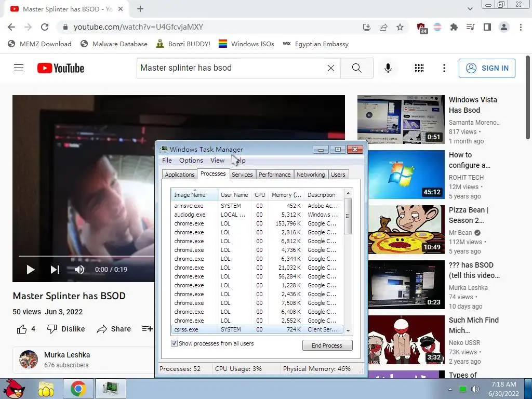
Task: Open Windows Vista Has Bsod thumbnail
Action: 401,119
